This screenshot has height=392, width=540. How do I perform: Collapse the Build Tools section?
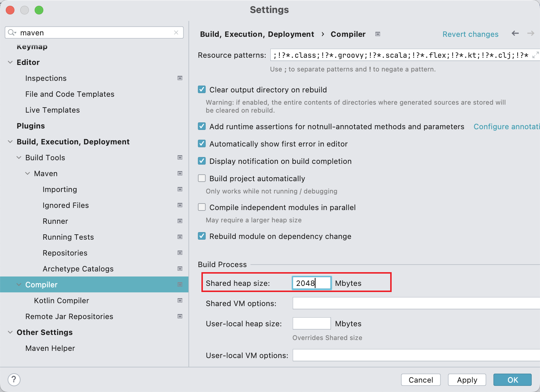(x=19, y=158)
